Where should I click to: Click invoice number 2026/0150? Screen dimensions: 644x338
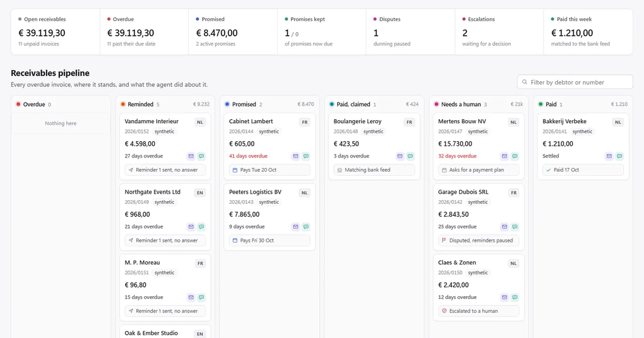(450, 273)
